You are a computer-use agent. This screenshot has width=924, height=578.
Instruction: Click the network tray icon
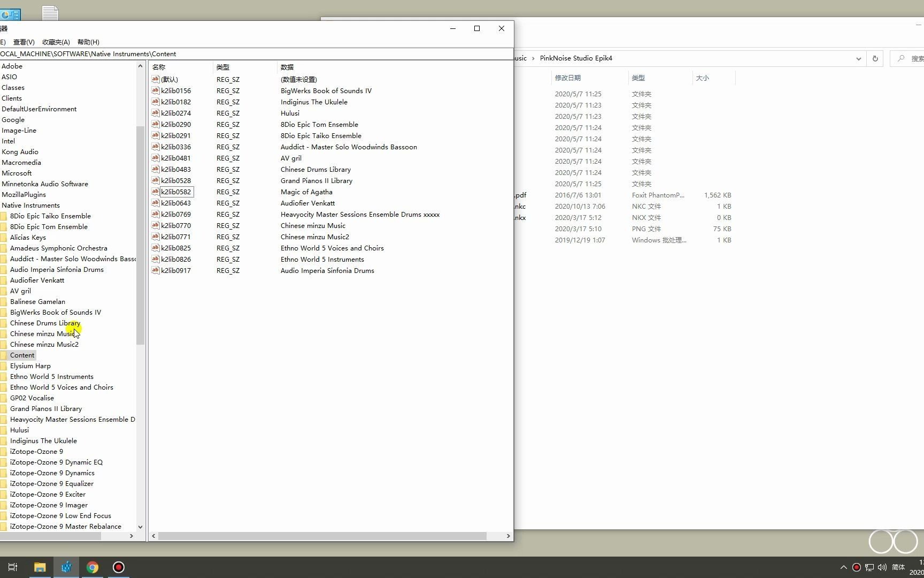(869, 567)
